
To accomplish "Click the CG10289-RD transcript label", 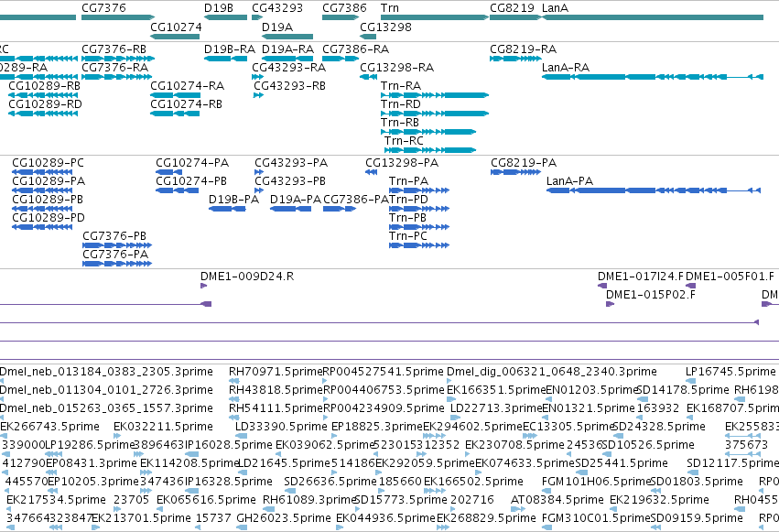I will tap(45, 104).
